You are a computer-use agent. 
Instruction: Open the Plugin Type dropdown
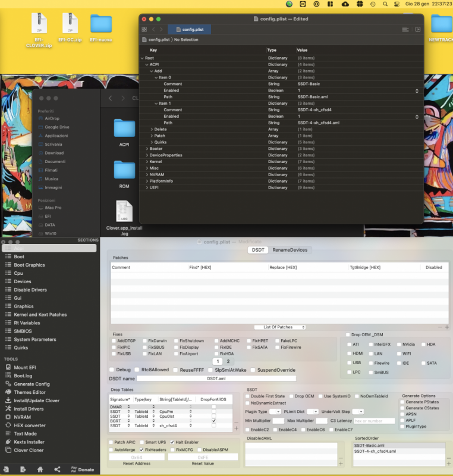point(275,412)
